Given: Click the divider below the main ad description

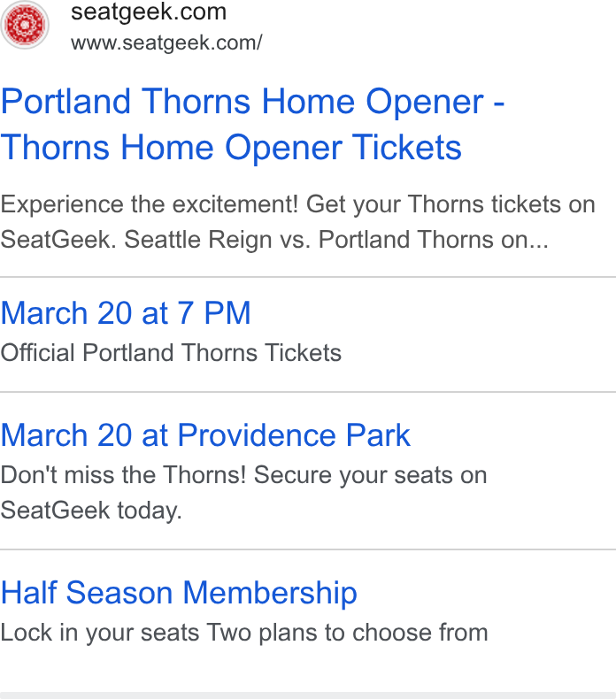Looking at the screenshot, I should pyautogui.click(x=308, y=277).
